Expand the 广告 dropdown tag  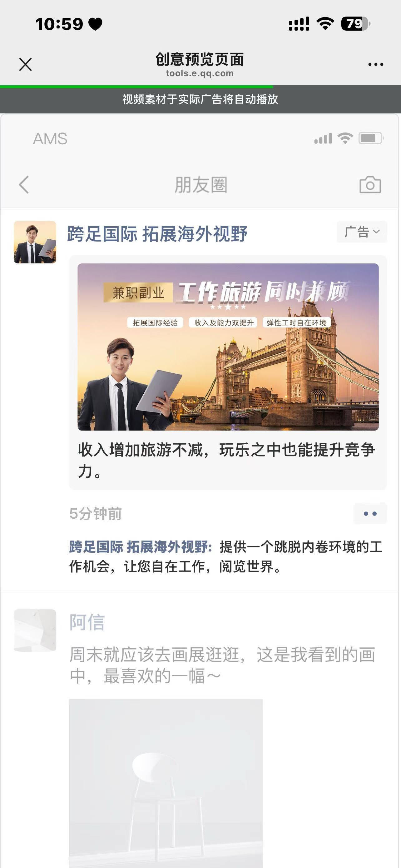[362, 232]
